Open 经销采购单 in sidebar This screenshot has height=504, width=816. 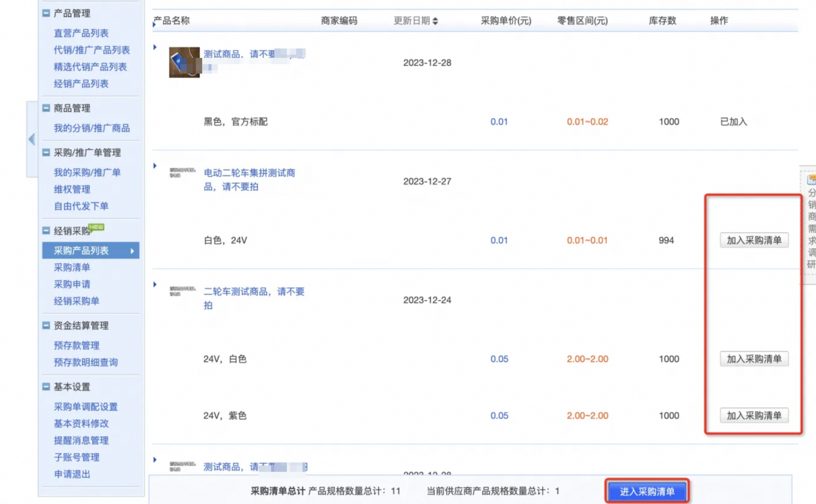(76, 301)
